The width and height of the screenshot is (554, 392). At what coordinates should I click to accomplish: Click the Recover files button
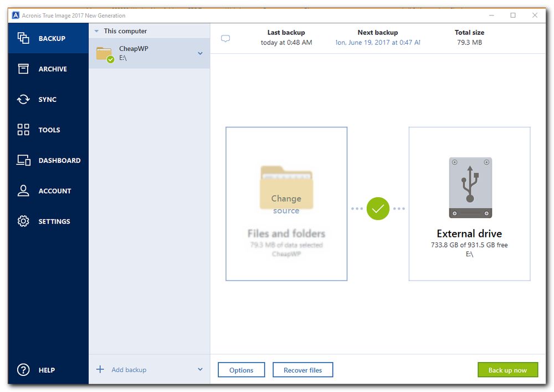pyautogui.click(x=303, y=370)
